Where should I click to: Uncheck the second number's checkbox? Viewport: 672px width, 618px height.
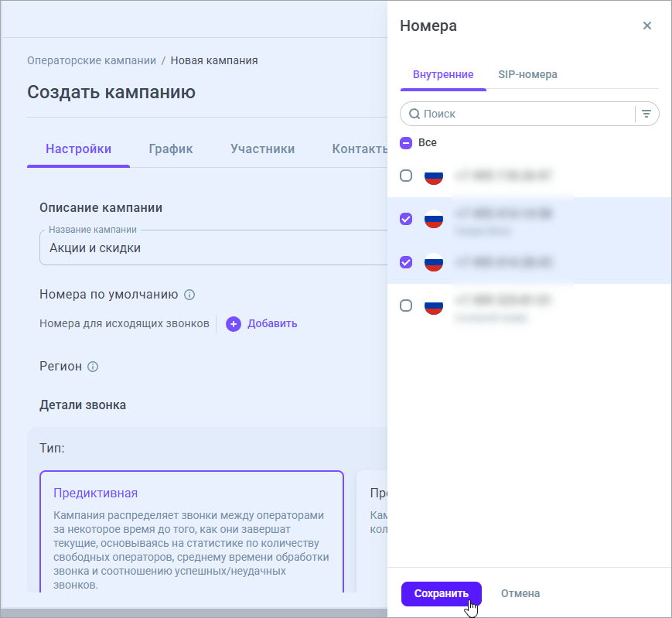coord(405,219)
